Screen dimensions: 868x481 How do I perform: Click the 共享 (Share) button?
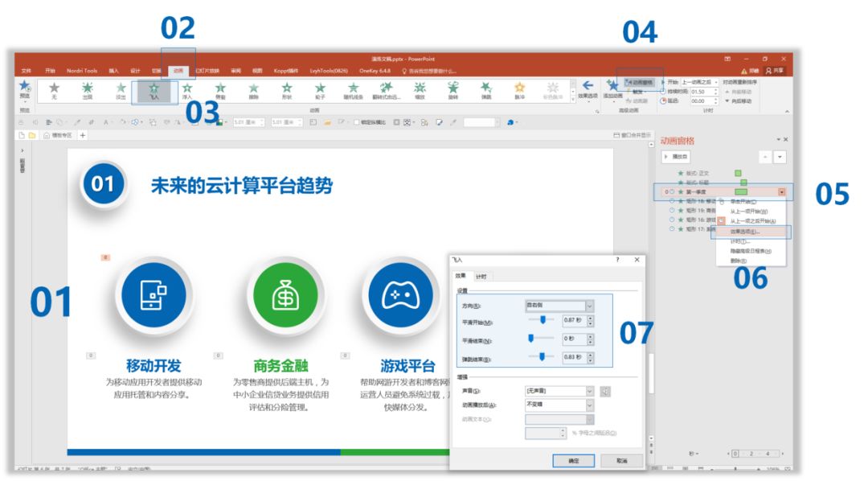click(x=775, y=71)
